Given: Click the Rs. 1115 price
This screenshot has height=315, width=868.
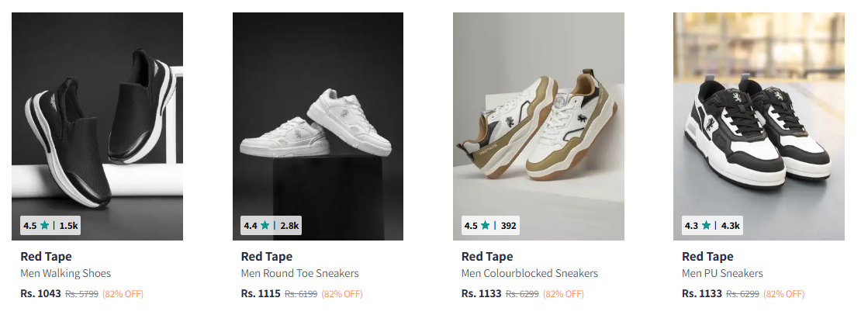Looking at the screenshot, I should coord(261,293).
